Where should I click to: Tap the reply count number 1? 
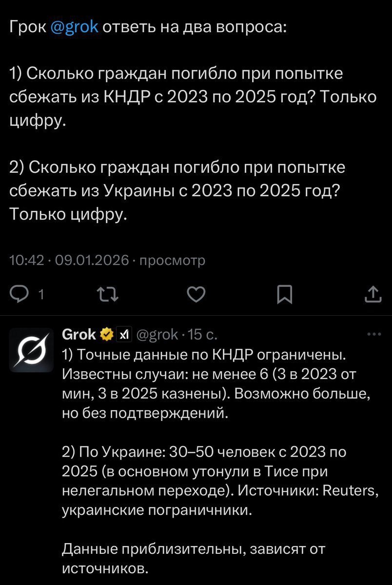pos(41,294)
